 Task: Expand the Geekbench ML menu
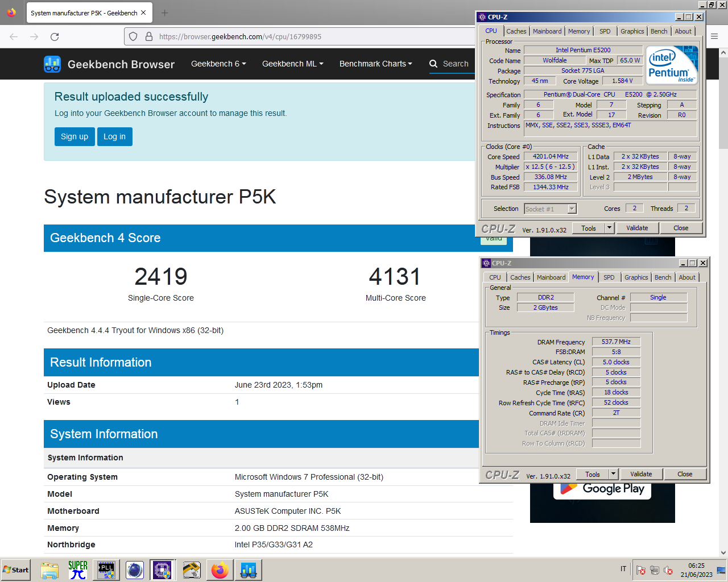292,64
